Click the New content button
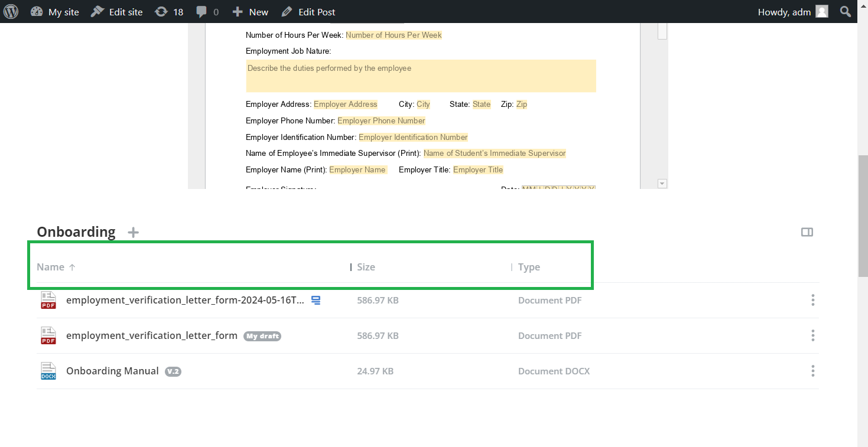 (251, 12)
